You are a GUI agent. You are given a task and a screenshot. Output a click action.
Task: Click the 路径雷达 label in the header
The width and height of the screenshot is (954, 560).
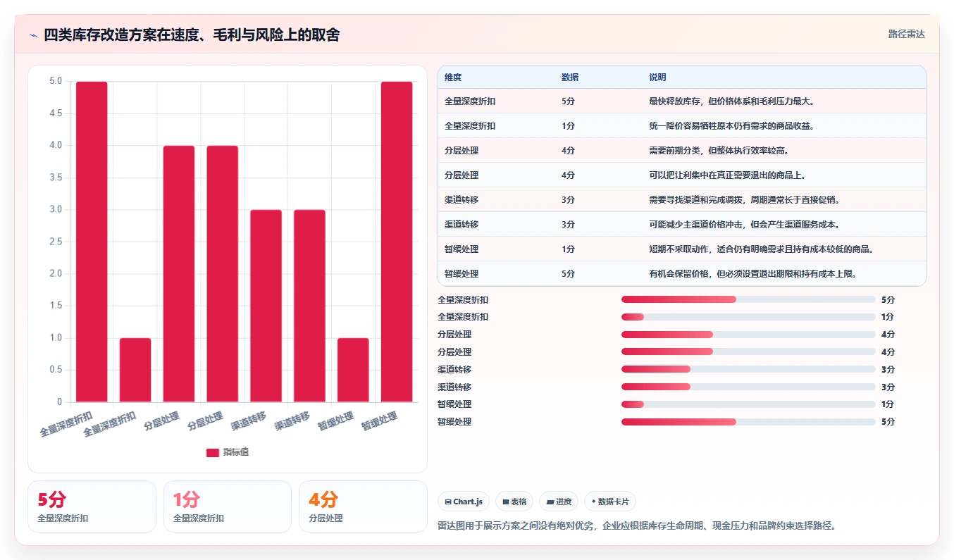906,34
